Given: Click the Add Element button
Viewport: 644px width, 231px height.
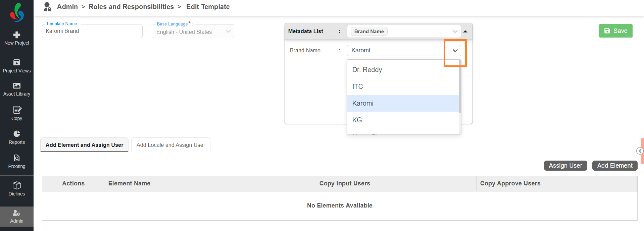Looking at the screenshot, I should click(614, 166).
